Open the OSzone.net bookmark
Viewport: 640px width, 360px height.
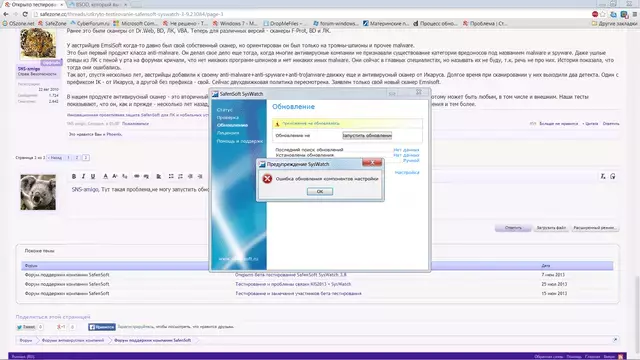(18, 24)
